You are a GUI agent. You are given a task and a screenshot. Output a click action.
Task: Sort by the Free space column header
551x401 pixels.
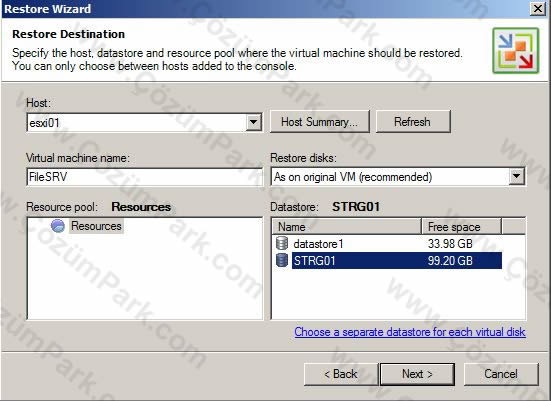(x=461, y=227)
